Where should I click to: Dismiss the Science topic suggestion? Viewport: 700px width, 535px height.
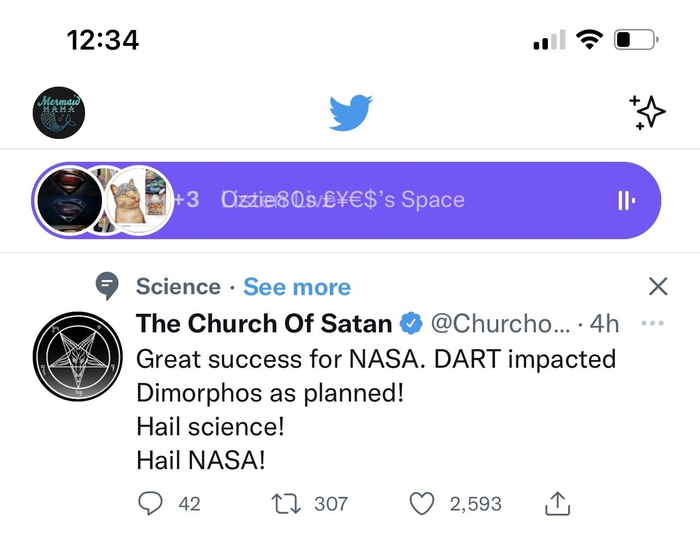[657, 287]
